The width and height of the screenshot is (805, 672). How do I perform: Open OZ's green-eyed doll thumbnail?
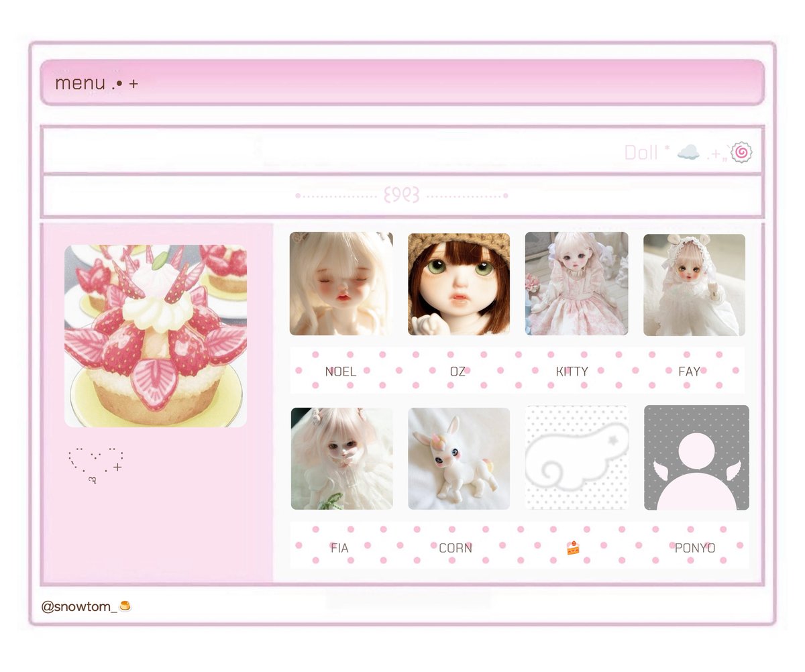coord(459,284)
